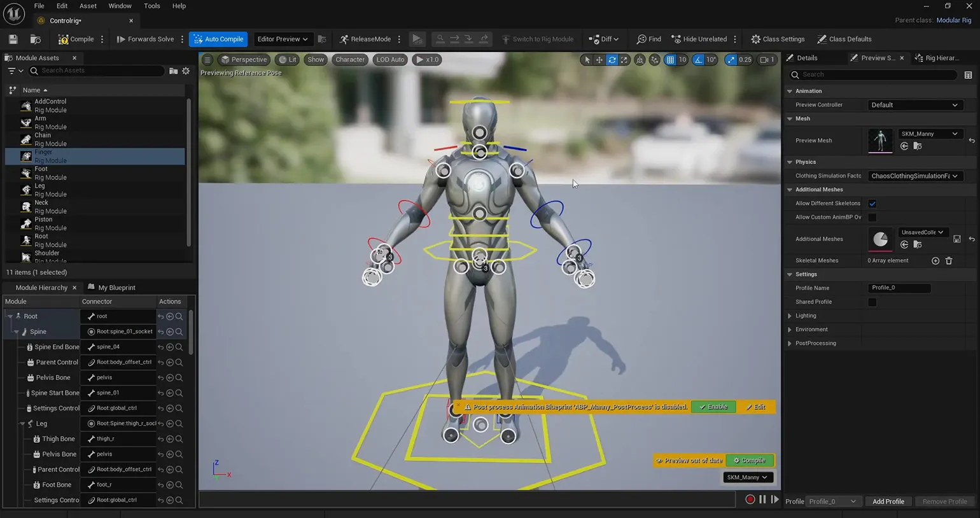
Task: Click the green Enable button in warning
Action: 713,407
